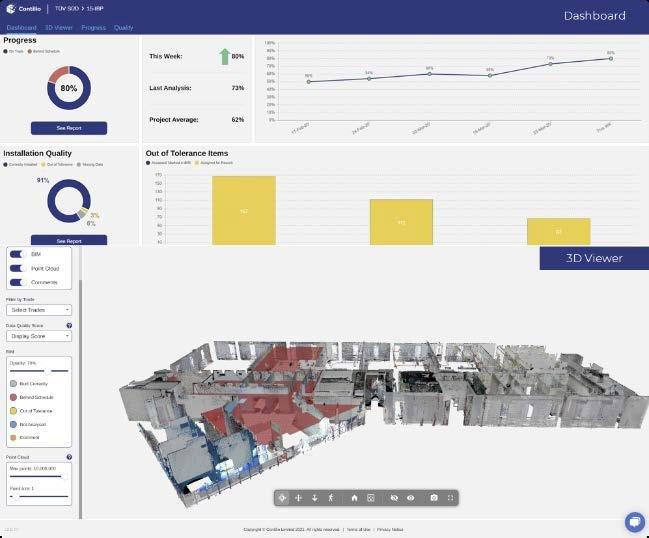Image resolution: width=649 pixels, height=538 pixels.
Task: Open the chat support bubble
Action: pyautogui.click(x=634, y=522)
